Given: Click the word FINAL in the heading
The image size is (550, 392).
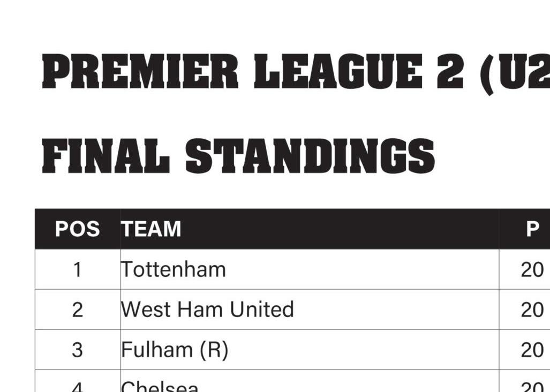Looking at the screenshot, I should click(x=106, y=156).
